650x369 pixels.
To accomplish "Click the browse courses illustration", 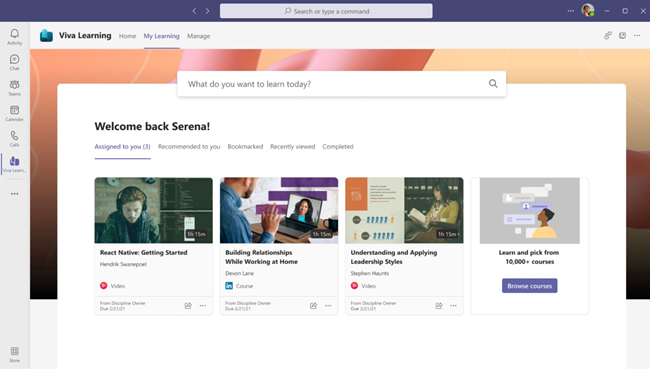I will coord(529,211).
